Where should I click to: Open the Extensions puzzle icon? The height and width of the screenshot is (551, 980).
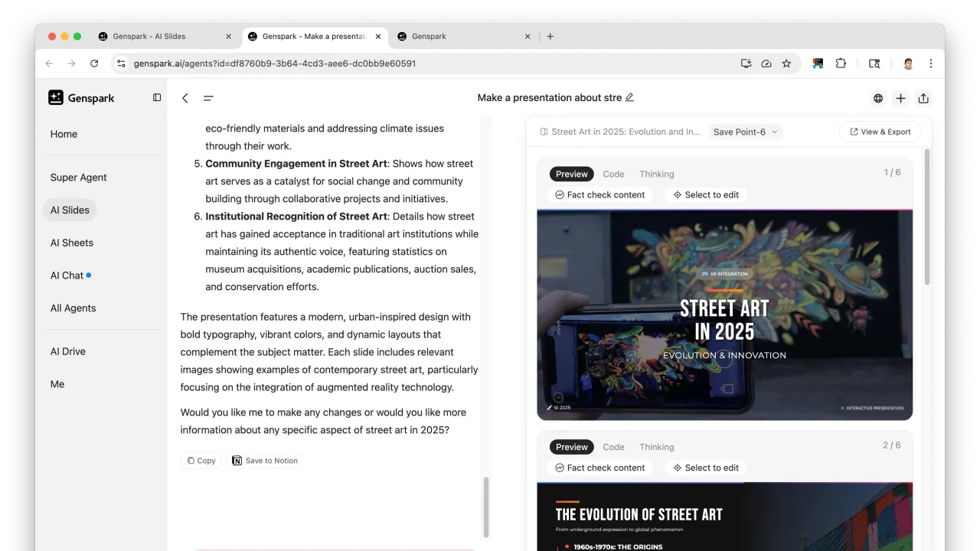(841, 64)
